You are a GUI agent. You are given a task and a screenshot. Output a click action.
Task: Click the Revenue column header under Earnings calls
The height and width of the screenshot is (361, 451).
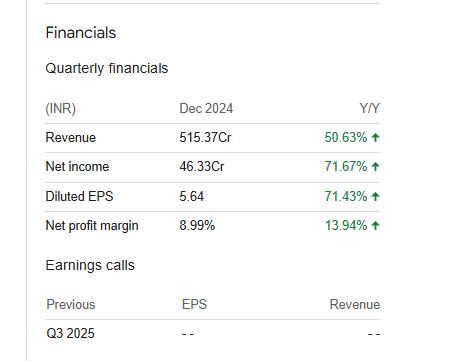pos(355,304)
